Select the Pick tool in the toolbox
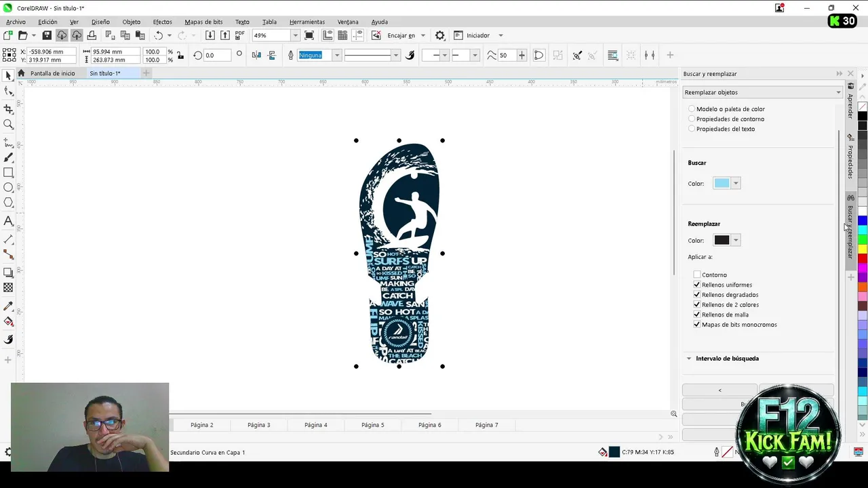The image size is (868, 488). pos(8,76)
